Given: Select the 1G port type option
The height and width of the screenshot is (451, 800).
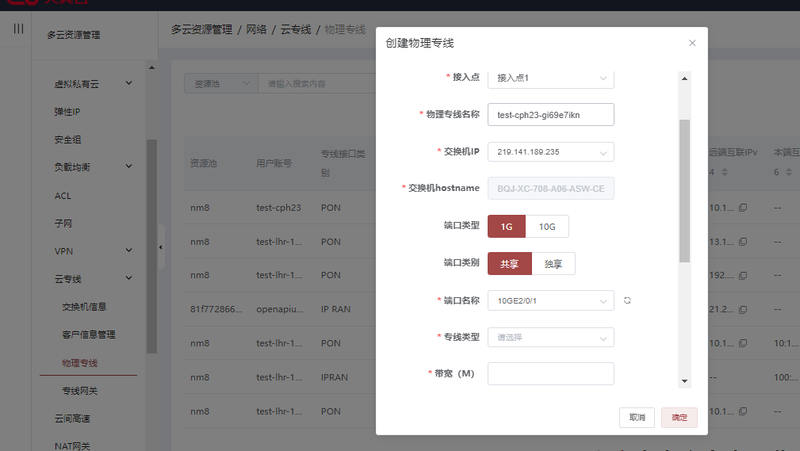Looking at the screenshot, I should coord(506,227).
